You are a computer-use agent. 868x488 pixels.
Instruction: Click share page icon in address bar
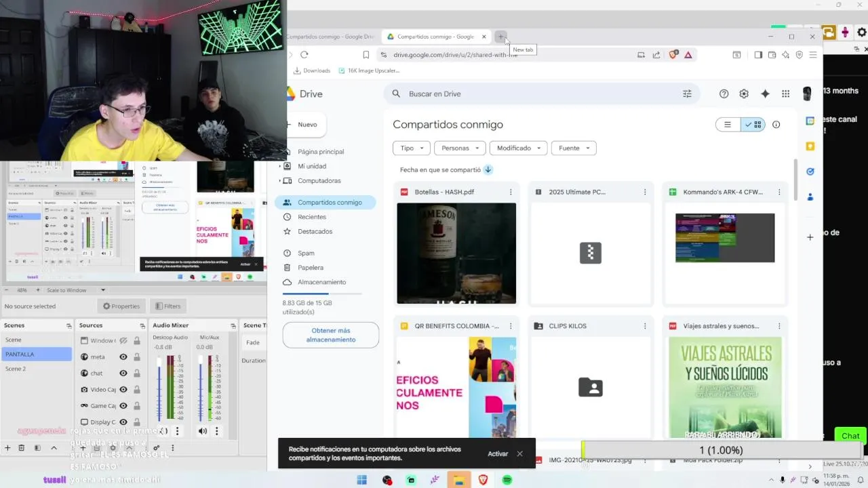(x=656, y=55)
